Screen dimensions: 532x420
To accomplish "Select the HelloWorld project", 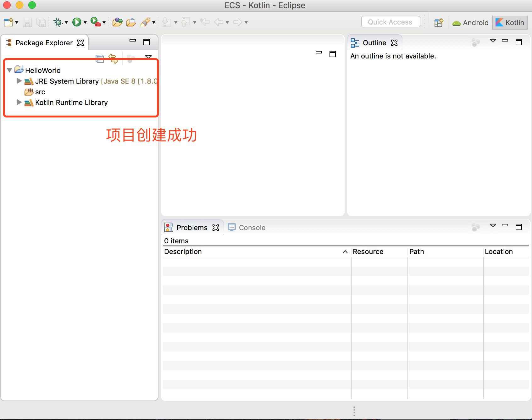I will coord(43,70).
